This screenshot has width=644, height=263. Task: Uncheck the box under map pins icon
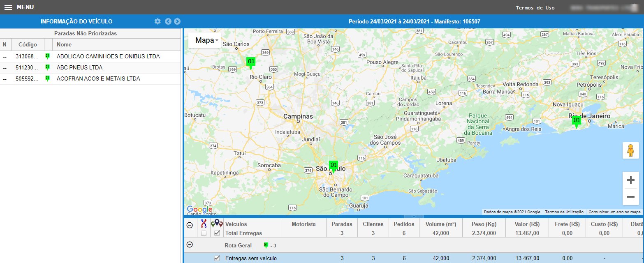[217, 233]
